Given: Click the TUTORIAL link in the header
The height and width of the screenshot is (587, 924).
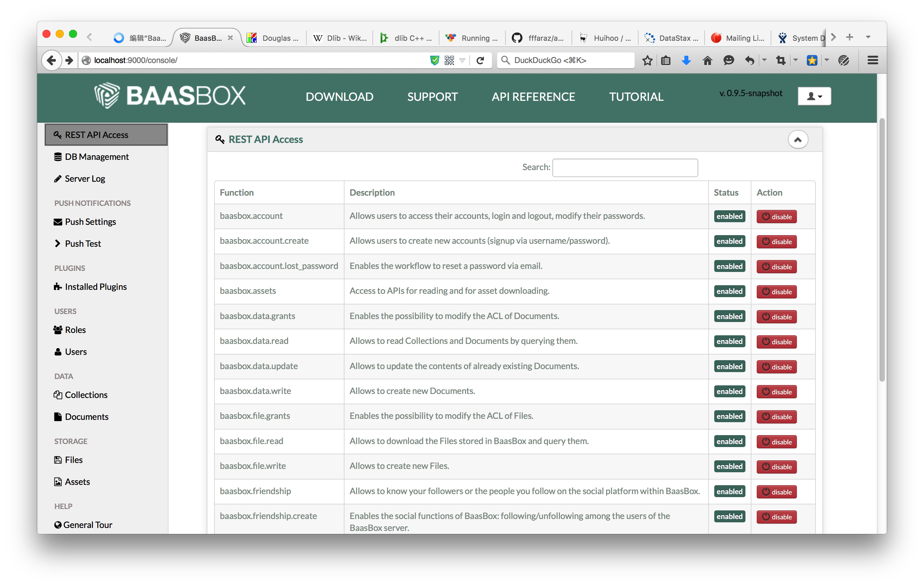Looking at the screenshot, I should pyautogui.click(x=636, y=97).
